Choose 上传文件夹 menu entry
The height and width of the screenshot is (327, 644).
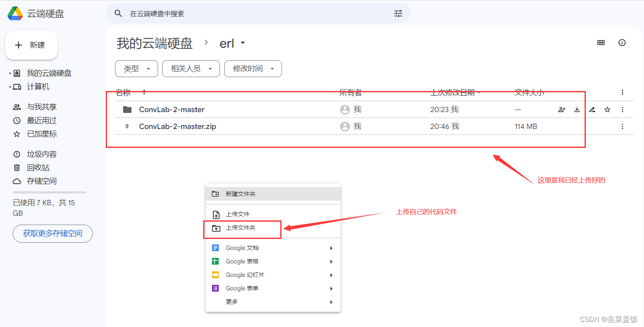273,228
